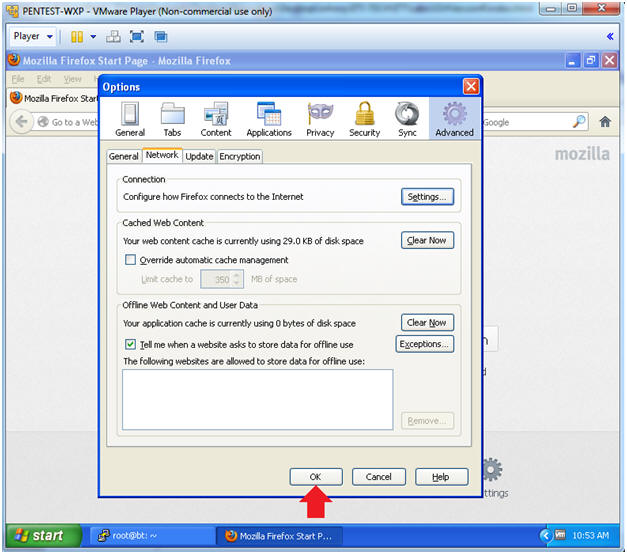Switch to root@bt taskbar item
Viewport: 627px width, 554px height.
click(152, 536)
